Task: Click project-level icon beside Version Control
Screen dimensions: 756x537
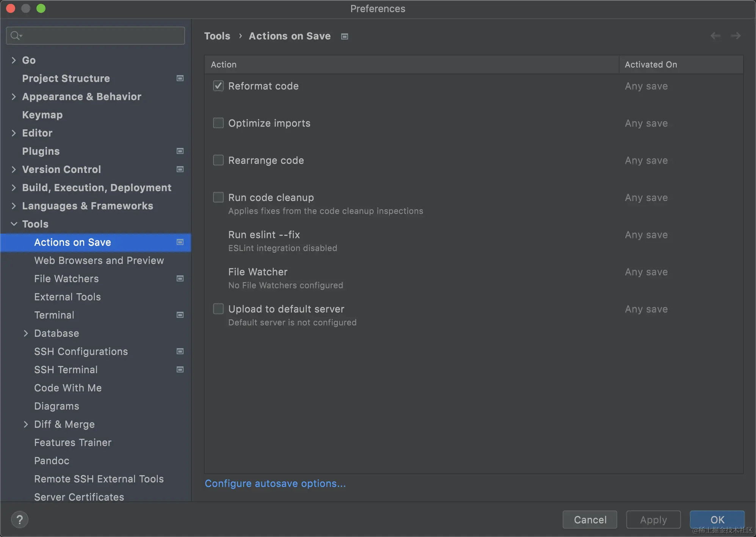Action: point(180,169)
